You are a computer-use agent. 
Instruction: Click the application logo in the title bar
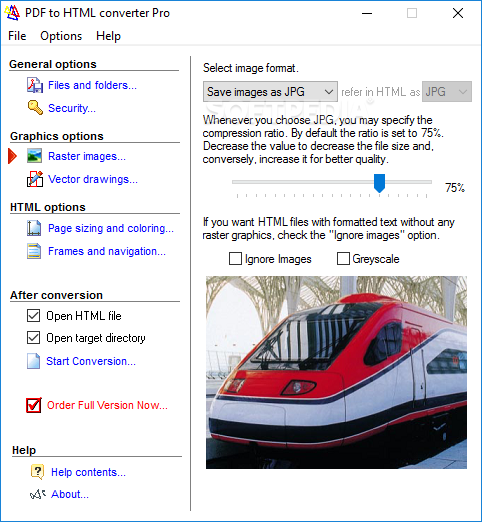coord(12,13)
